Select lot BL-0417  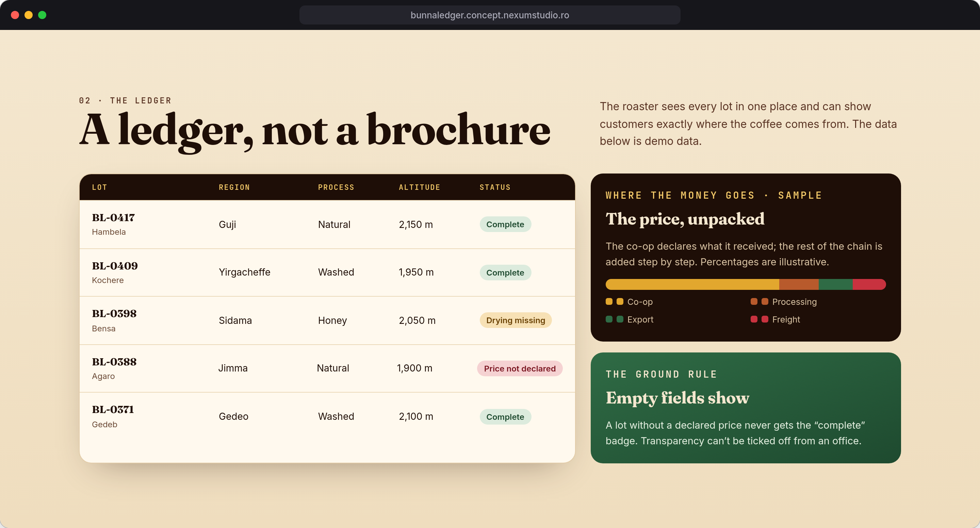[113, 218]
